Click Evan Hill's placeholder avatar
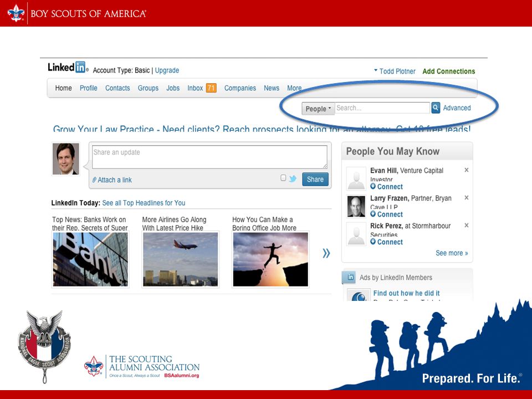Image resolution: width=532 pixels, height=399 pixels. (356, 178)
